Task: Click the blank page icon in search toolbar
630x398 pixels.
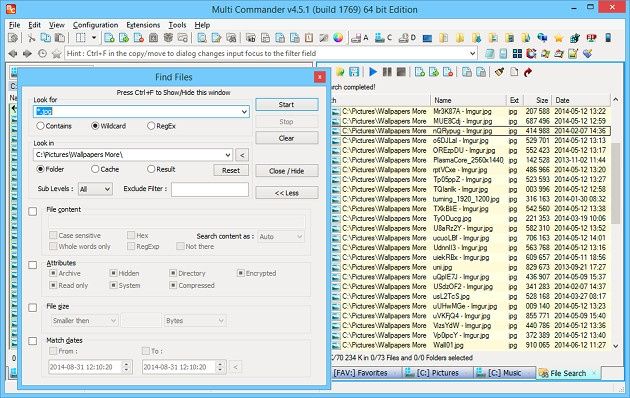Action: click(x=514, y=72)
